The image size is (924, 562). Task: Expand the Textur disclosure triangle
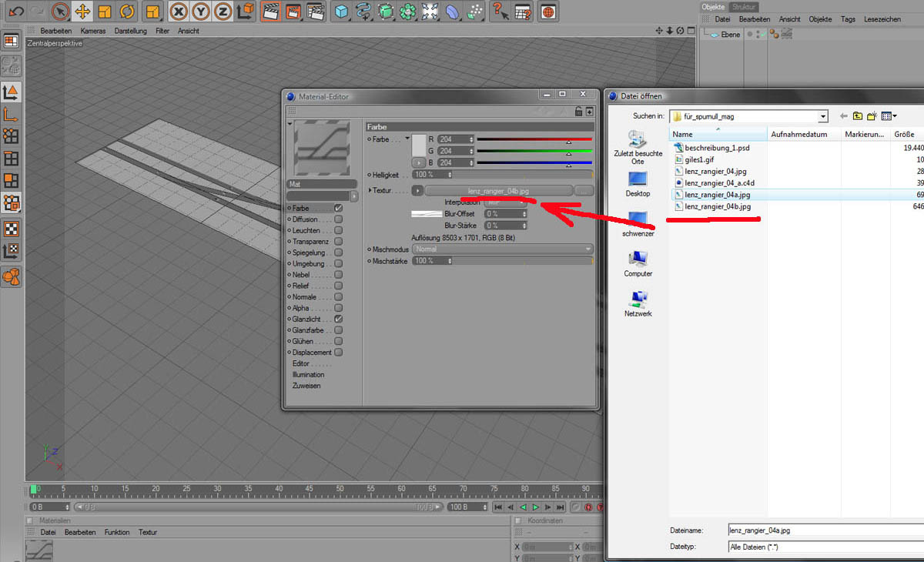pyautogui.click(x=370, y=190)
